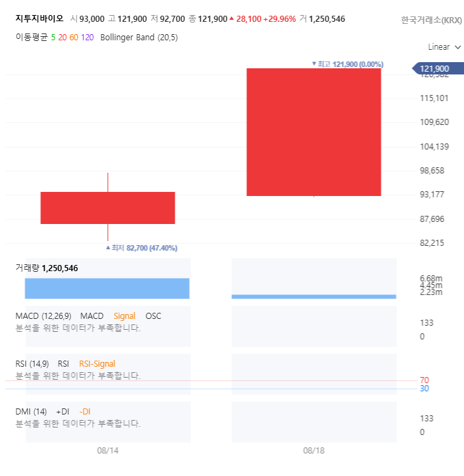Click the OSC legend label
The height and width of the screenshot is (476, 464).
click(x=154, y=316)
